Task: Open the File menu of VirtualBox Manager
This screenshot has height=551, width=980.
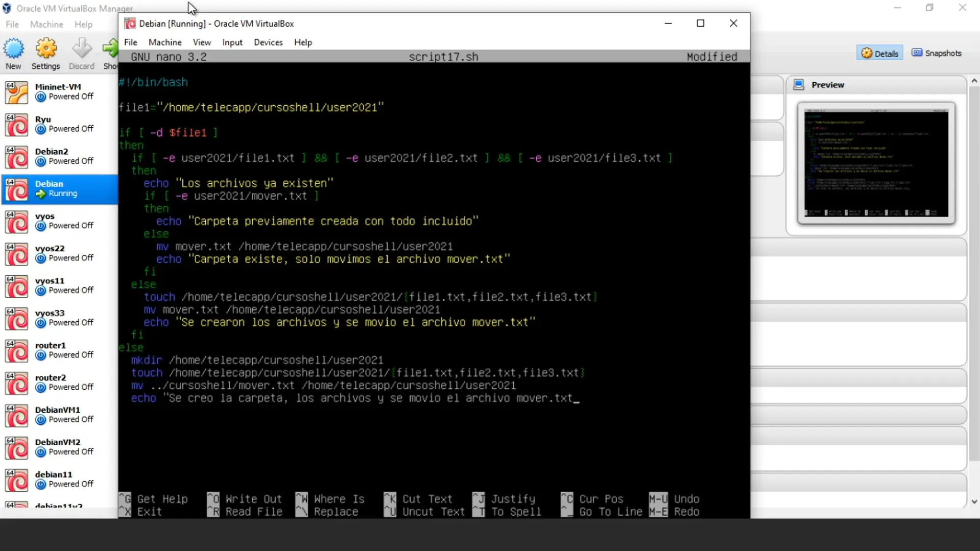Action: (x=12, y=25)
